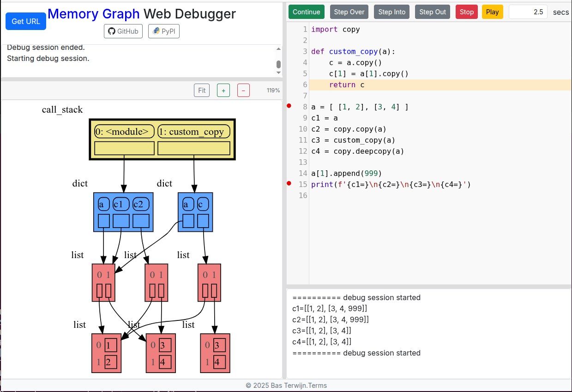Zoom out of the graph with the − icon
Viewport: 572px width, 392px height.
[x=243, y=90]
